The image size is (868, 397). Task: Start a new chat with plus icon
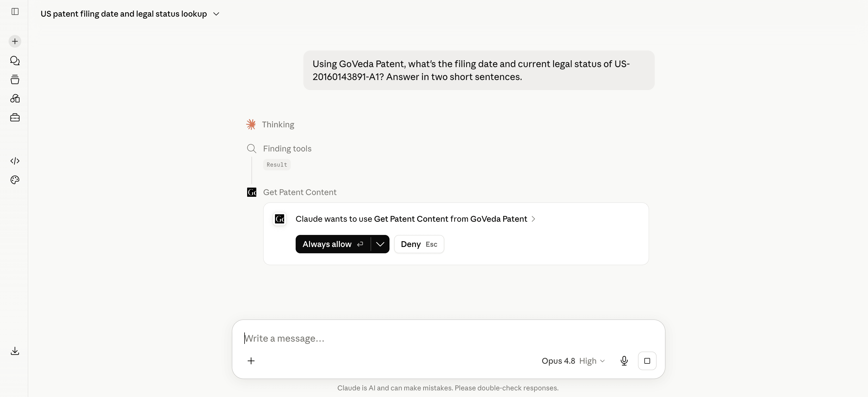tap(15, 41)
